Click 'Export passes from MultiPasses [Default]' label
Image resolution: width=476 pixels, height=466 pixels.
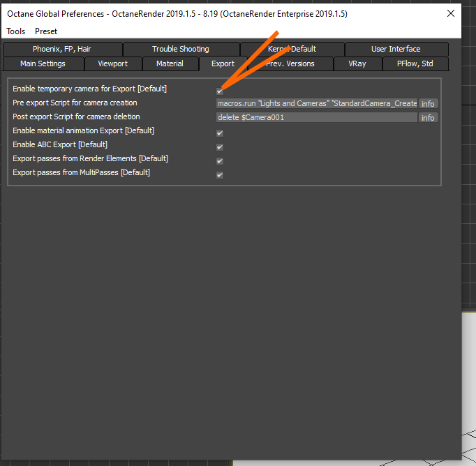(x=81, y=172)
